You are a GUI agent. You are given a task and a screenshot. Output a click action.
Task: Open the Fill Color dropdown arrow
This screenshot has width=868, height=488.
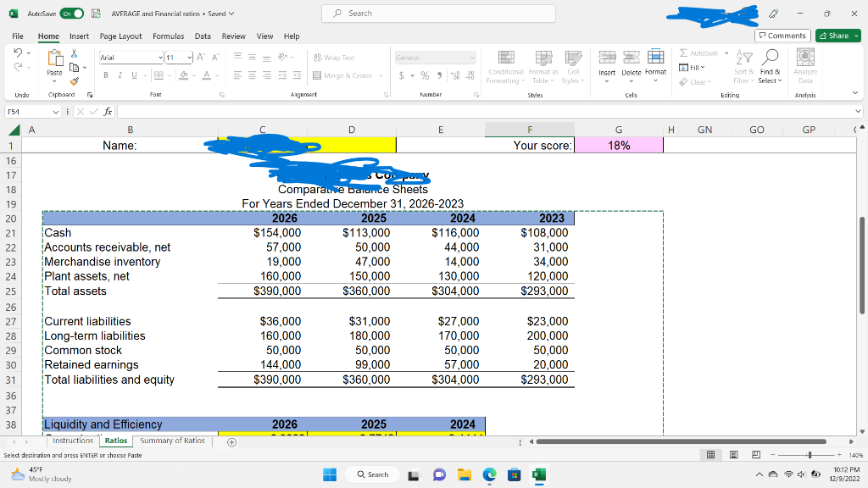point(194,76)
